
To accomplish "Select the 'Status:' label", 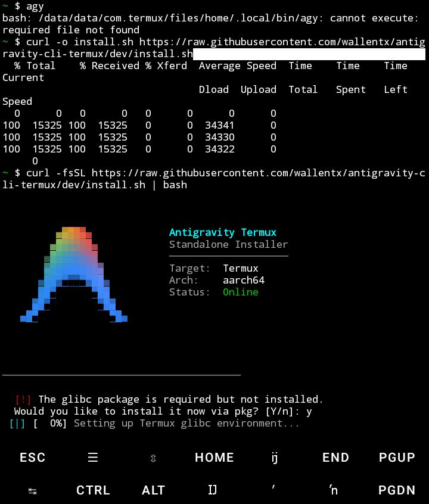I will pyautogui.click(x=189, y=292).
